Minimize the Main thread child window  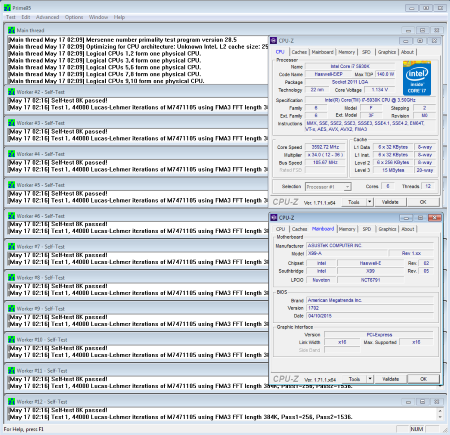[408, 30]
